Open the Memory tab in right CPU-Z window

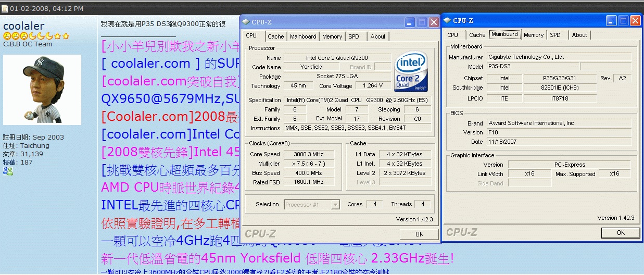pyautogui.click(x=534, y=35)
